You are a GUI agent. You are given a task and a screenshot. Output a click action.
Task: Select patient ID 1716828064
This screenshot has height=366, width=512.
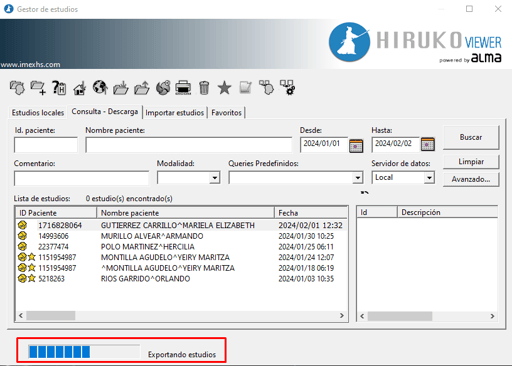click(x=60, y=225)
